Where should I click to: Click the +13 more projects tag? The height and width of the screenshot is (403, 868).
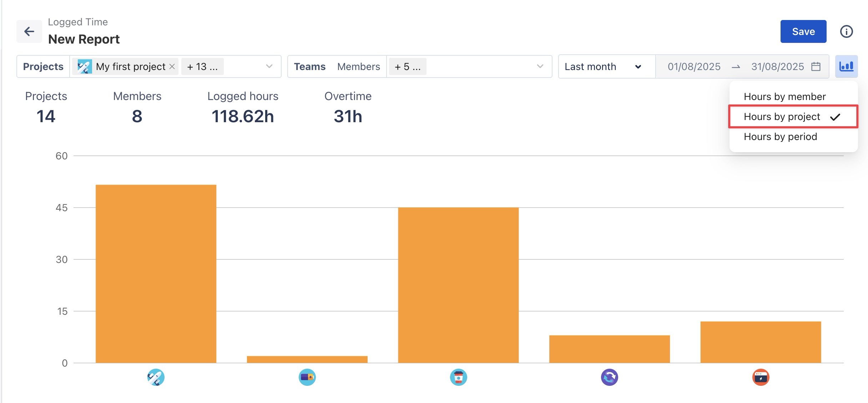202,66
